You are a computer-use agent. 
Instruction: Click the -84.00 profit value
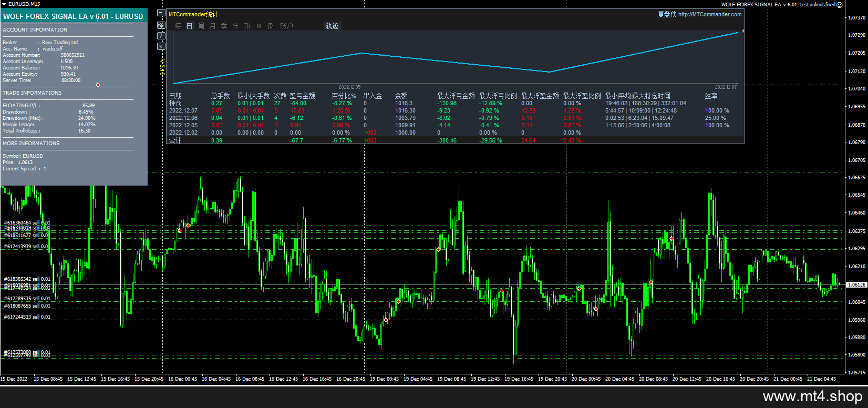click(298, 103)
